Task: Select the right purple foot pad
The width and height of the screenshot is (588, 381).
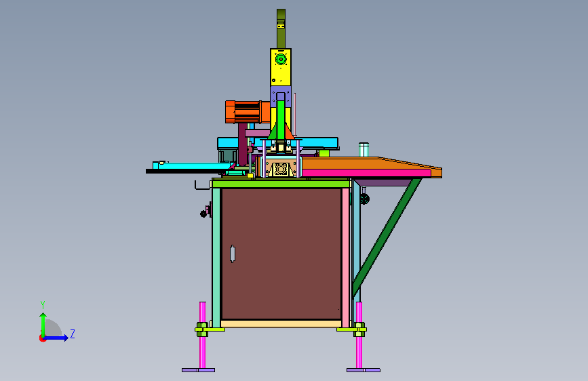Action: point(364,370)
